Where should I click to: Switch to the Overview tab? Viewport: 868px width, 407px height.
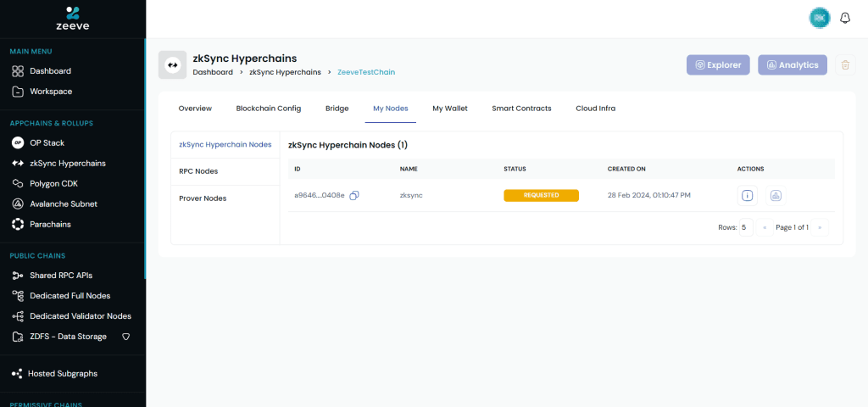point(195,109)
